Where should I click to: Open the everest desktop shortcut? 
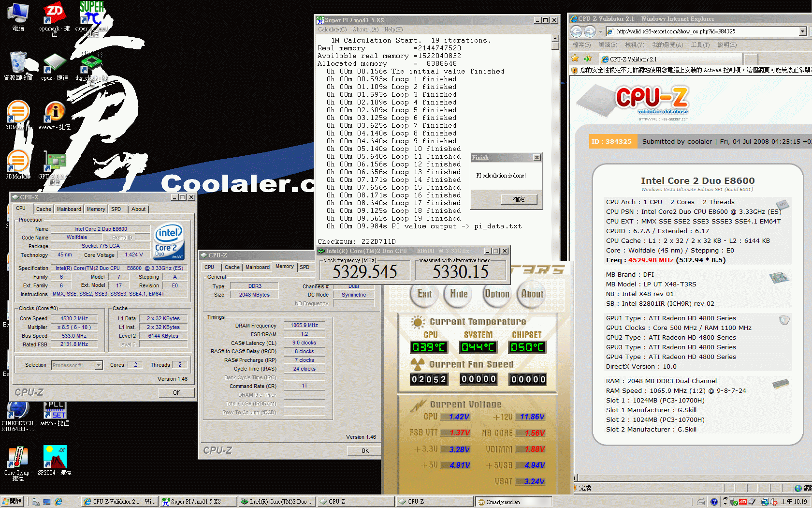pos(55,116)
